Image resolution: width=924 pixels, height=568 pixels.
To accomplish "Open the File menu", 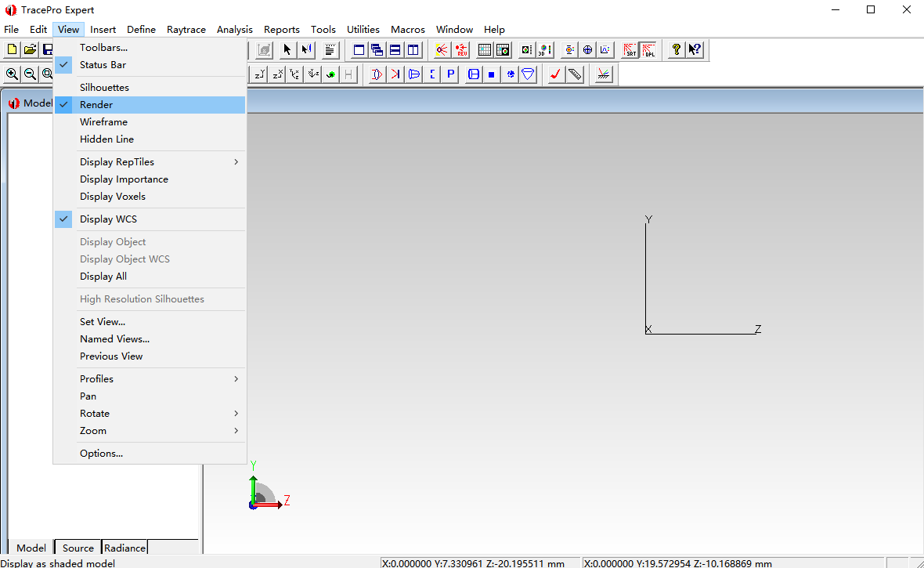I will tap(11, 30).
